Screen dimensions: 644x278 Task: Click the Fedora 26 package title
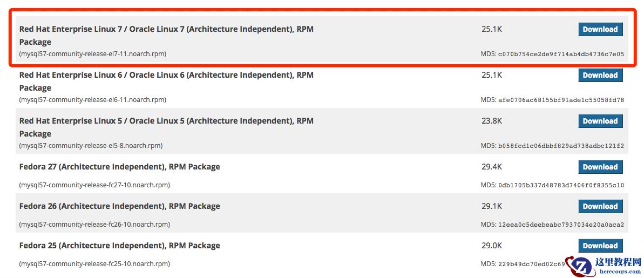[119, 206]
